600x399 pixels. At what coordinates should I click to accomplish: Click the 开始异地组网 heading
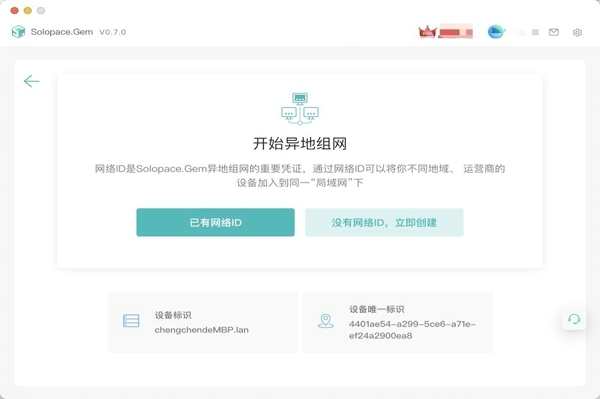pyautogui.click(x=300, y=144)
